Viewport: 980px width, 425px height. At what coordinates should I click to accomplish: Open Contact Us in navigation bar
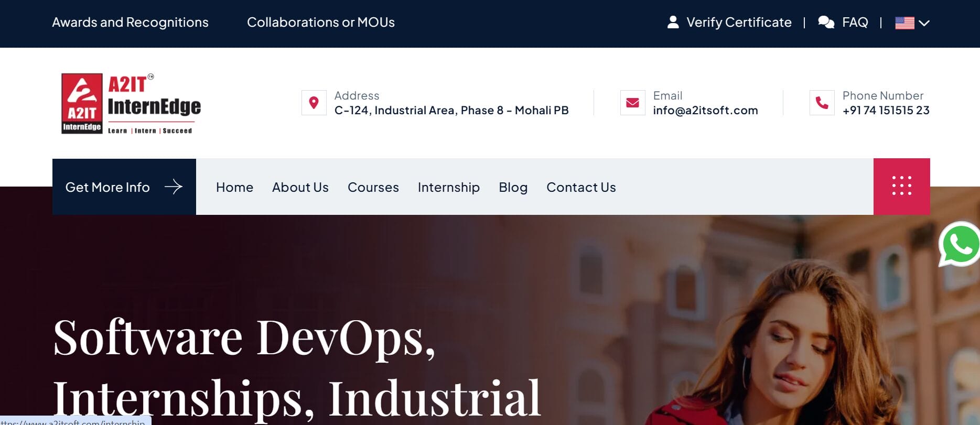[x=581, y=187]
